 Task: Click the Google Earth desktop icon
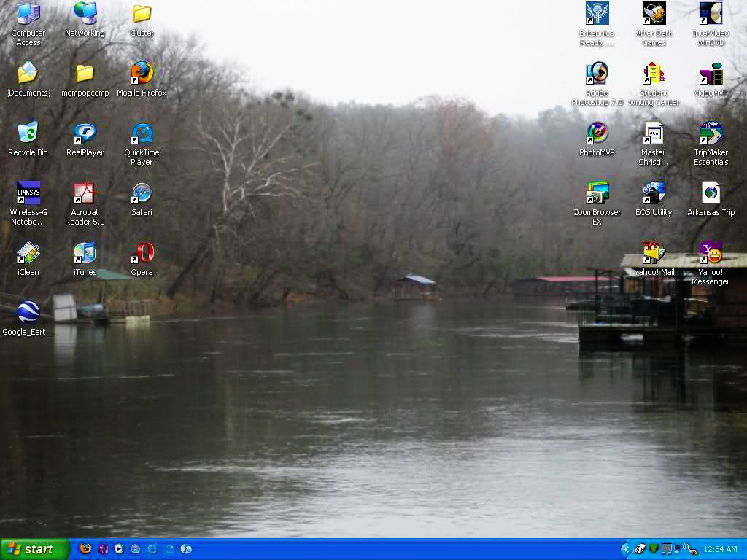28,312
